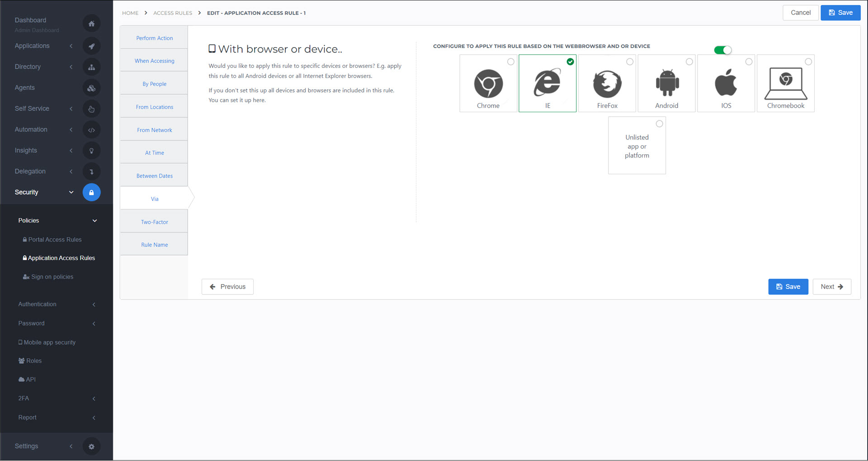
Task: Check the IOS radio button
Action: pyautogui.click(x=749, y=62)
